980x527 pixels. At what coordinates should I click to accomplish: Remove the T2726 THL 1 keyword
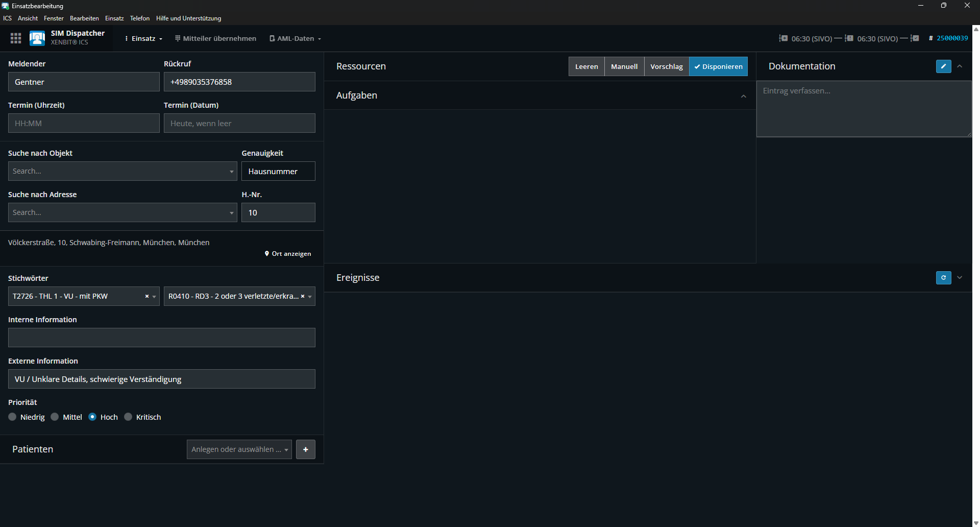pos(147,296)
